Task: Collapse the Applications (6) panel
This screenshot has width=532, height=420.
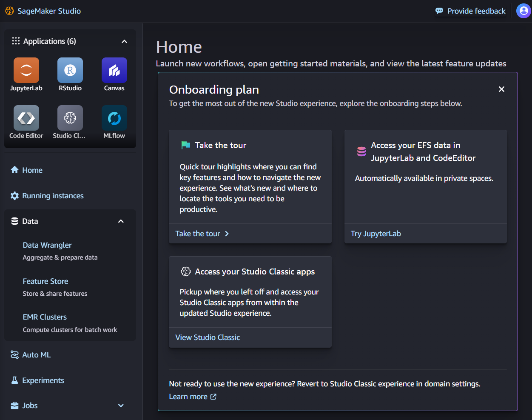Action: pyautogui.click(x=124, y=41)
